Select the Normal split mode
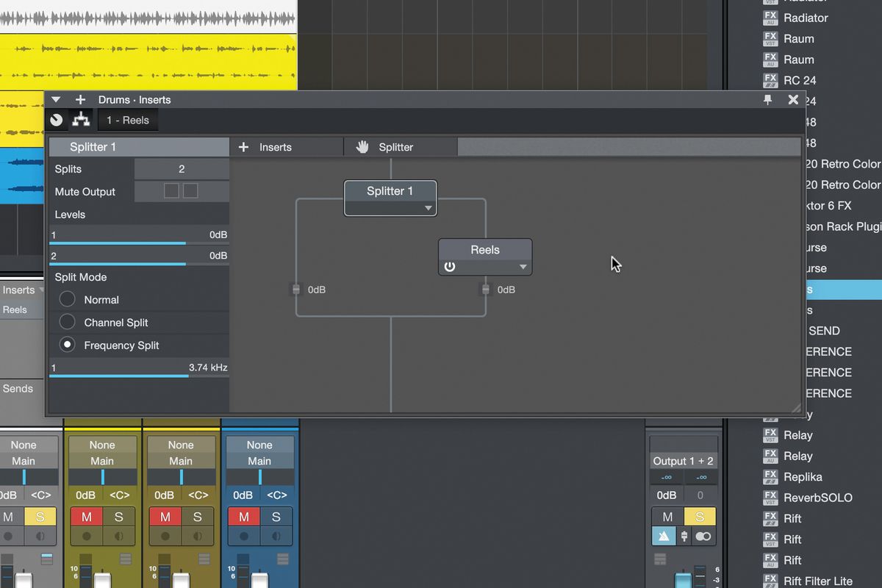This screenshot has height=588, width=882. pos(66,299)
